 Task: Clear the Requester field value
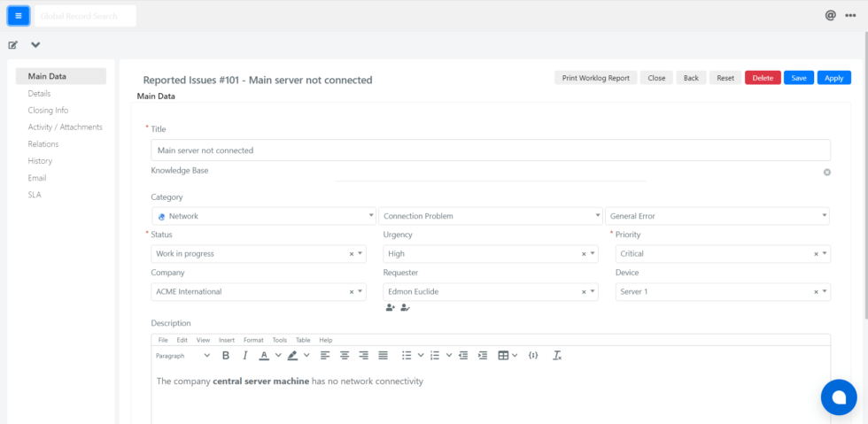click(584, 291)
